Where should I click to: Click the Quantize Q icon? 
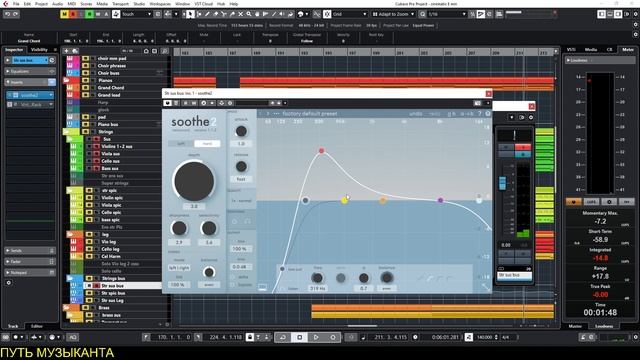pyautogui.click(x=422, y=14)
